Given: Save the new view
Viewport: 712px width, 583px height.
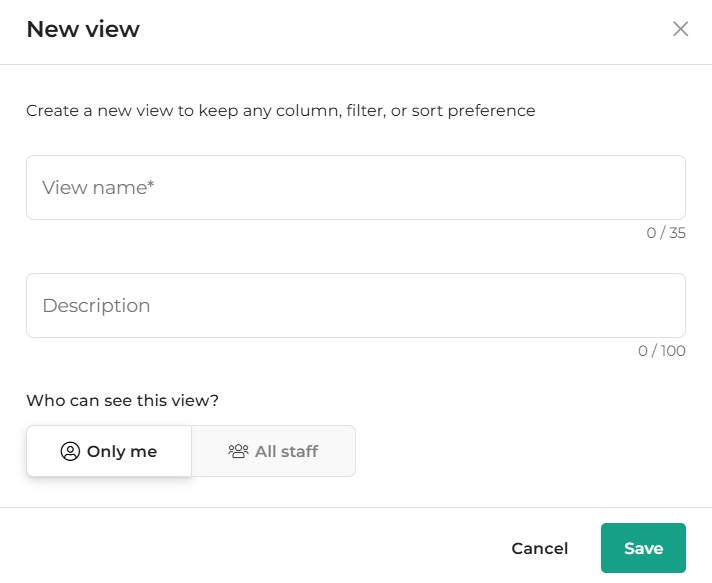Looking at the screenshot, I should coord(643,548).
